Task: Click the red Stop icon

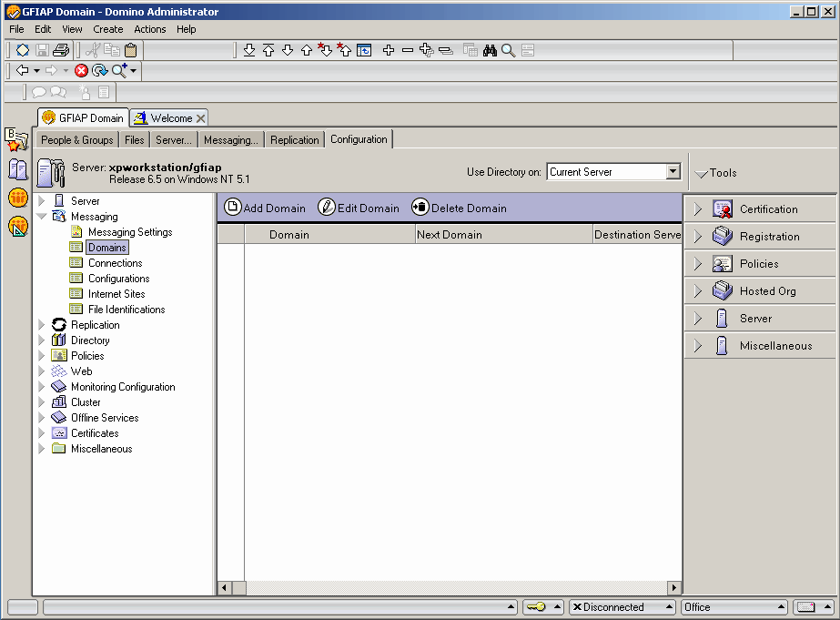Action: click(81, 70)
